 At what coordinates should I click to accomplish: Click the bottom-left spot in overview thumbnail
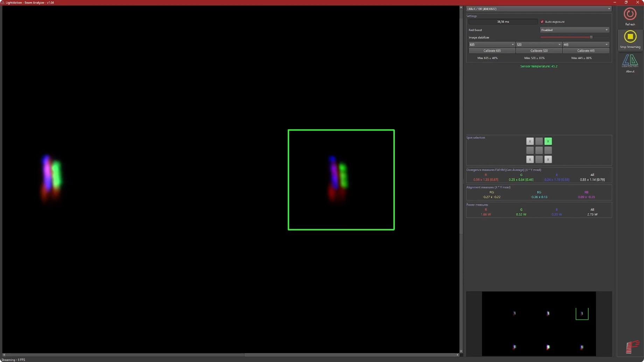click(x=514, y=347)
